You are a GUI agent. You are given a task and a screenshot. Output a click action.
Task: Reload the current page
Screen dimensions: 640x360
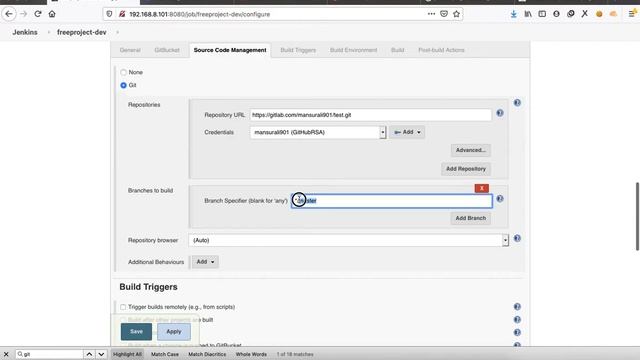point(38,14)
